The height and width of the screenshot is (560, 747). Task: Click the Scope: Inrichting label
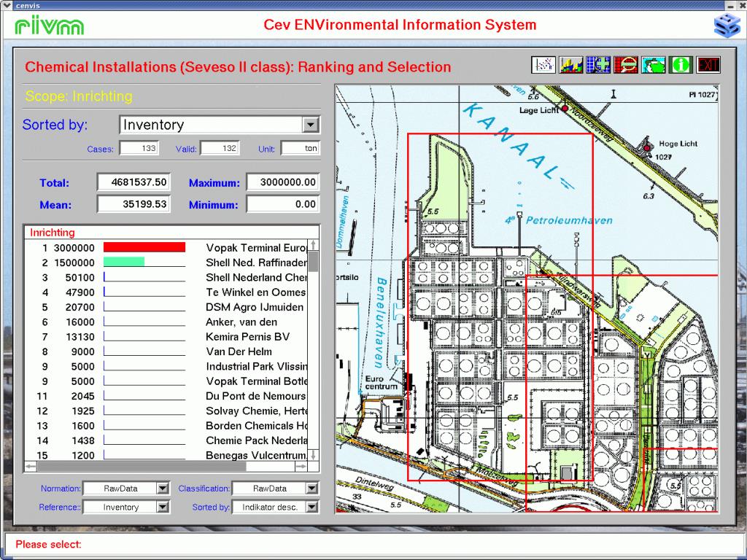click(x=79, y=96)
